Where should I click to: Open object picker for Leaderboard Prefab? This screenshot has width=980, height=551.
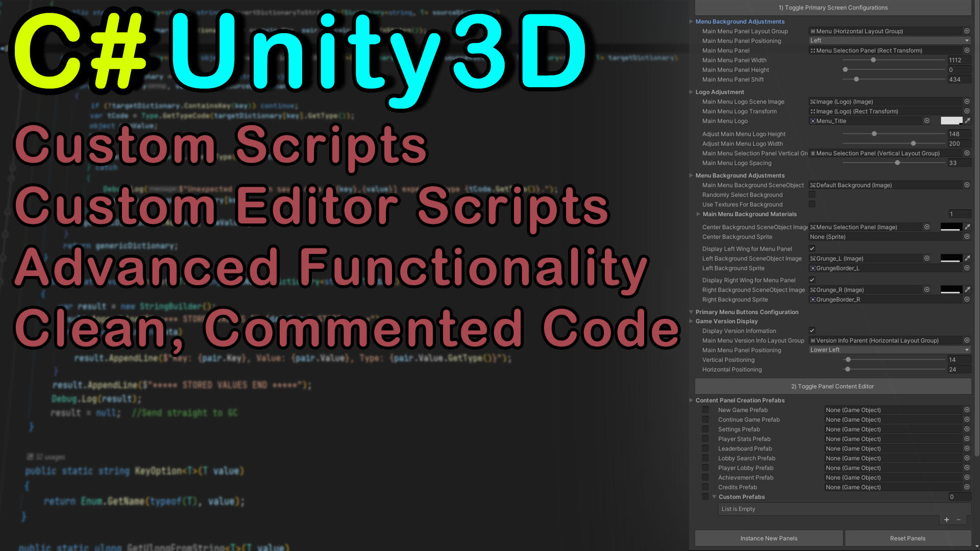click(967, 448)
